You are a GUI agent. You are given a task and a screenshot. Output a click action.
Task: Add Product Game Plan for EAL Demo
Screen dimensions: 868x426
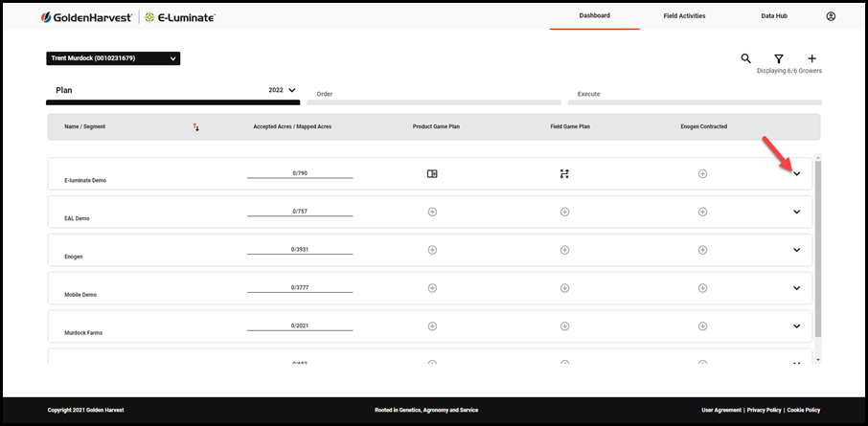[x=432, y=212]
